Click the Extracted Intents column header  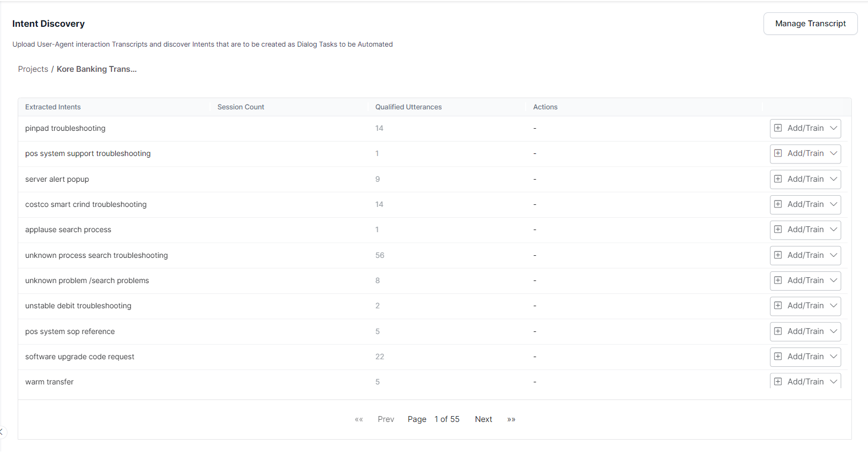click(53, 107)
